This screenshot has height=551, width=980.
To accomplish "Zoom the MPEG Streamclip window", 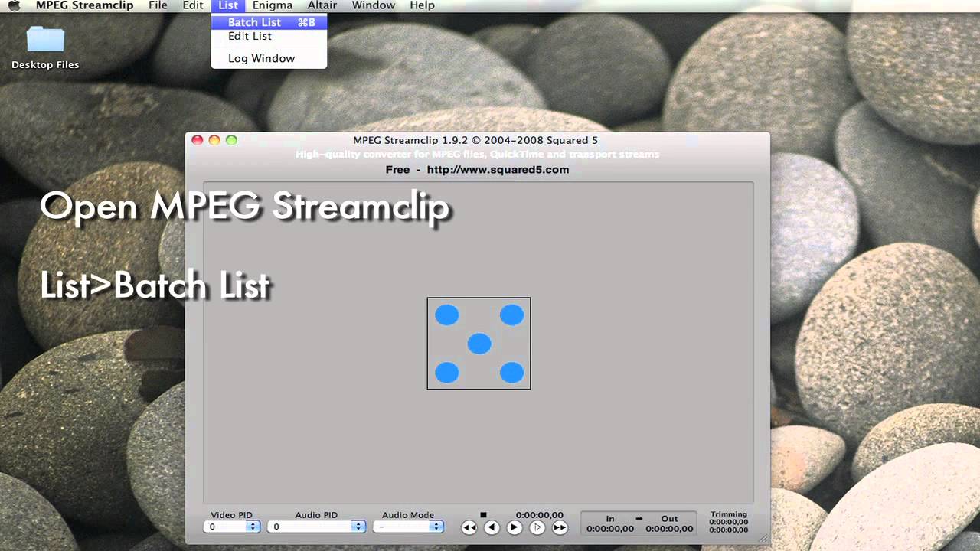I will point(231,140).
